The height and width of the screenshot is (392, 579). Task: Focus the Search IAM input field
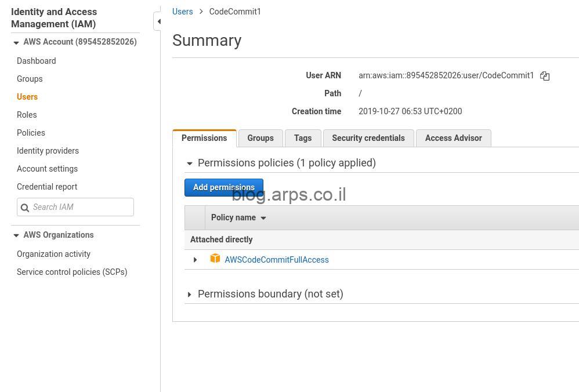pos(75,207)
